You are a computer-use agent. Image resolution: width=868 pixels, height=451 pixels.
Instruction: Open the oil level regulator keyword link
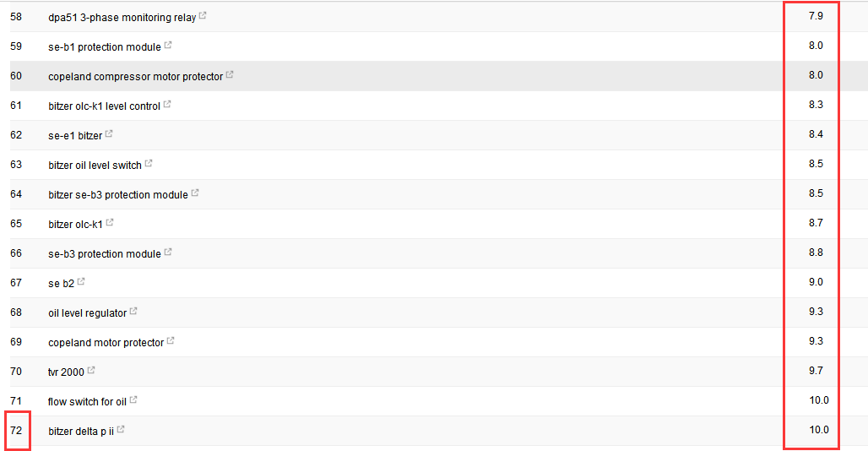pos(87,312)
